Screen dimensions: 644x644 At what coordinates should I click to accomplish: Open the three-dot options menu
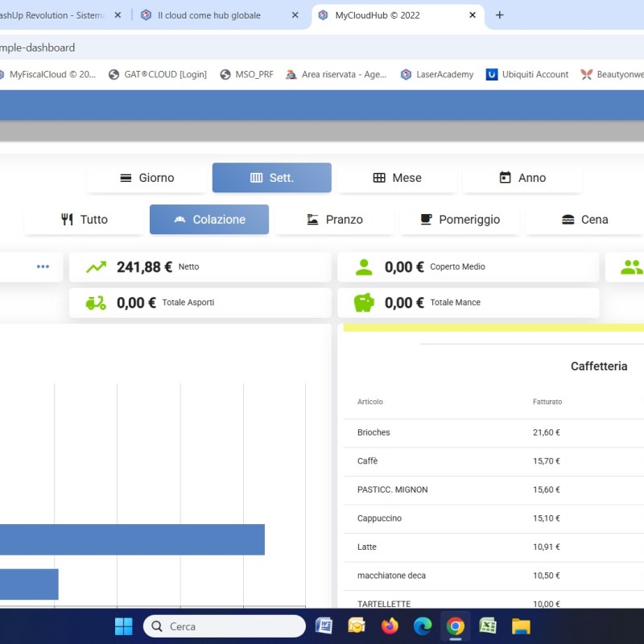[x=43, y=266]
